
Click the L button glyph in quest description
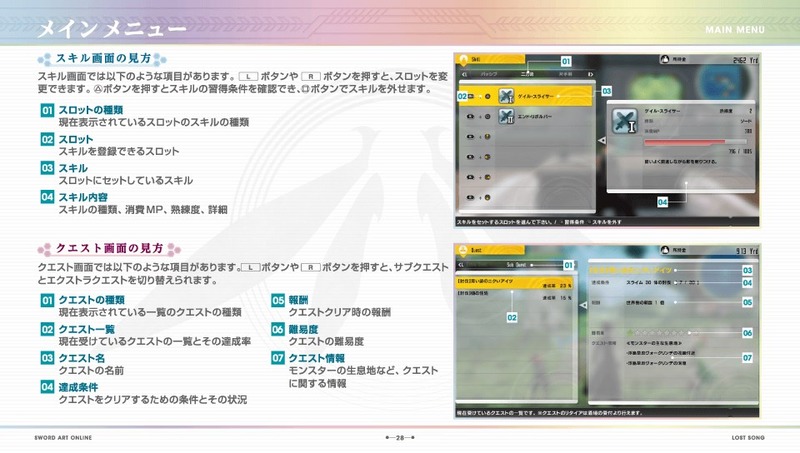coord(251,267)
